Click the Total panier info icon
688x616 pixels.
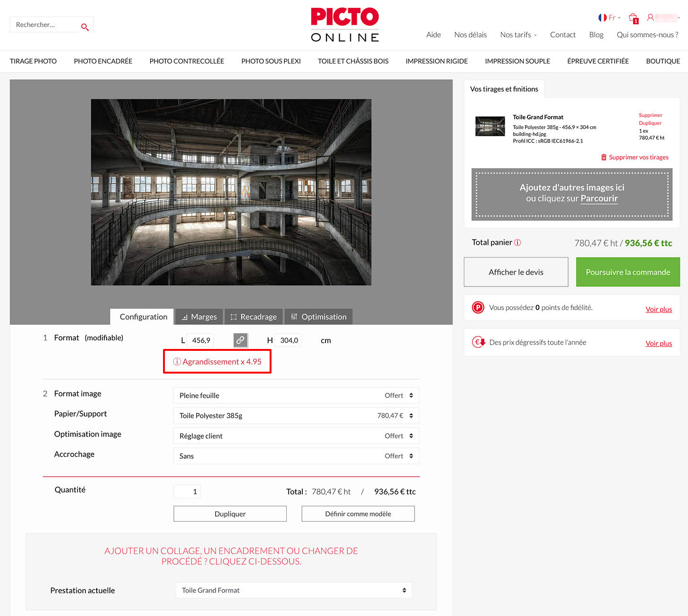[517, 242]
